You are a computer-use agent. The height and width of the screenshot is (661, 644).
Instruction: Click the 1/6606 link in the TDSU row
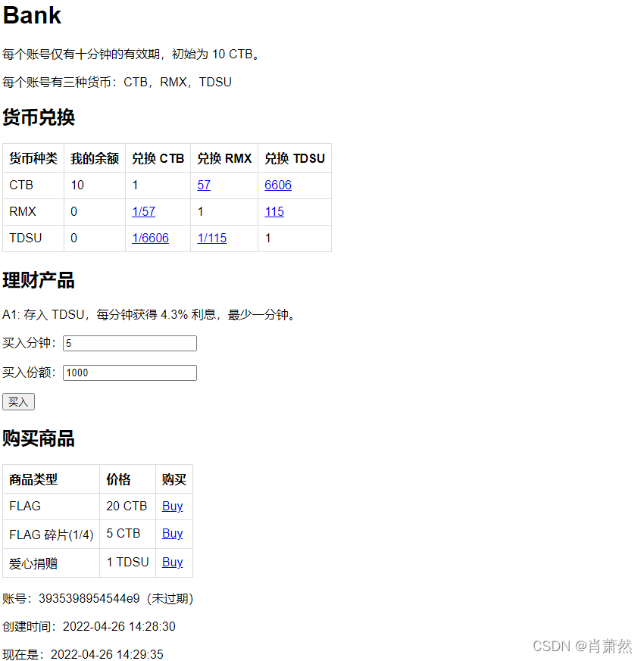click(x=150, y=239)
